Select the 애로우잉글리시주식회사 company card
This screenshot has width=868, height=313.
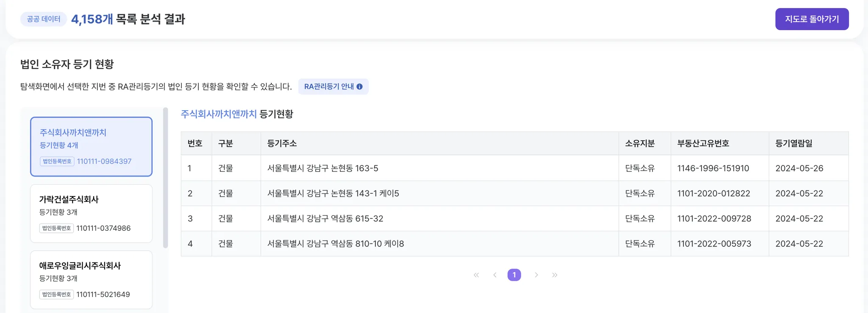91,279
